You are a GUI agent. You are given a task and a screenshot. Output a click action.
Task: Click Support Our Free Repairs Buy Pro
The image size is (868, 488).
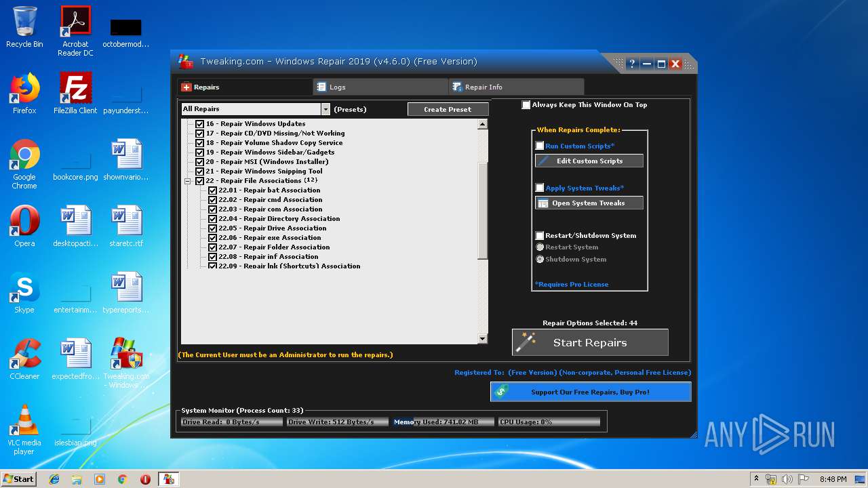[x=591, y=392]
